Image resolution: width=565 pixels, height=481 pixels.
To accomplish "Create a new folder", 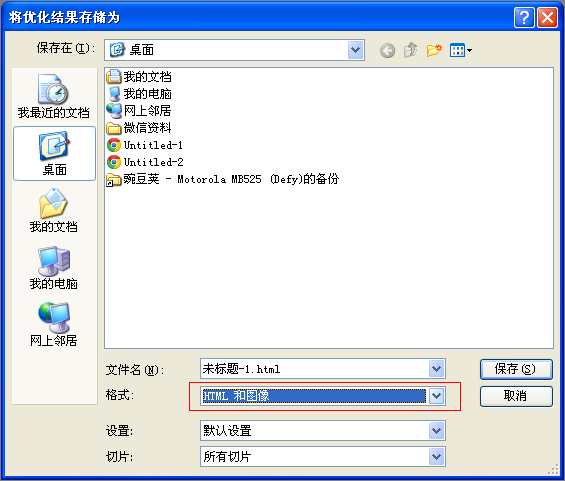I will tap(434, 50).
